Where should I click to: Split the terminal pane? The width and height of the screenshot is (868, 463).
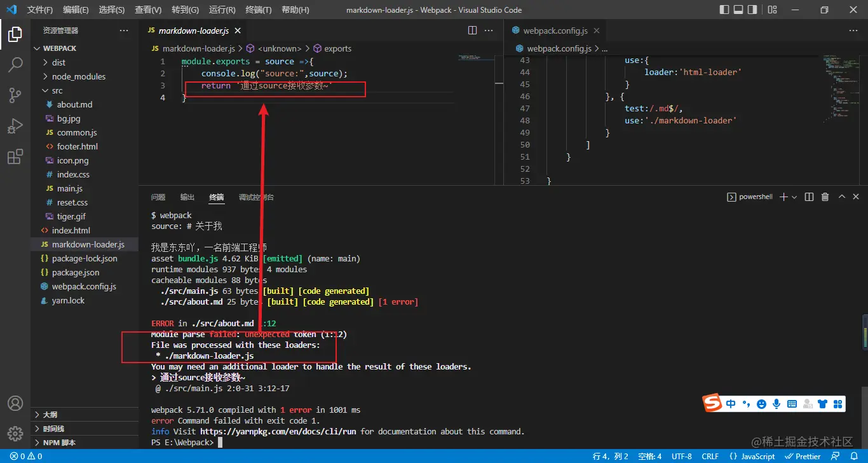pos(809,197)
